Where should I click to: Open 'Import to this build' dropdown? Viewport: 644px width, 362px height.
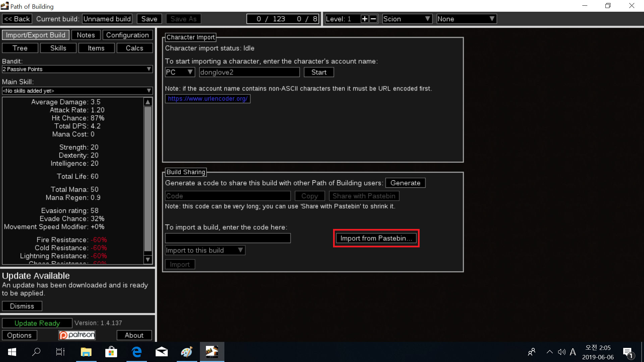(x=205, y=250)
